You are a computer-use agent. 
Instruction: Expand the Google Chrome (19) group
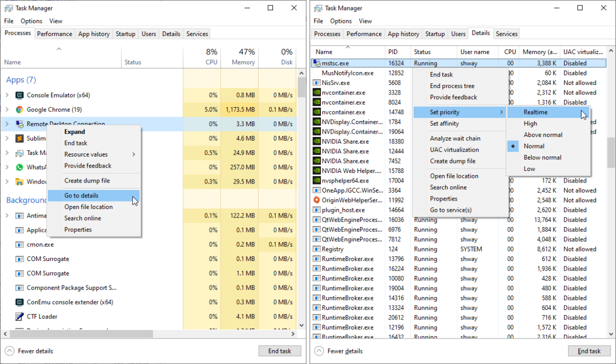point(7,110)
